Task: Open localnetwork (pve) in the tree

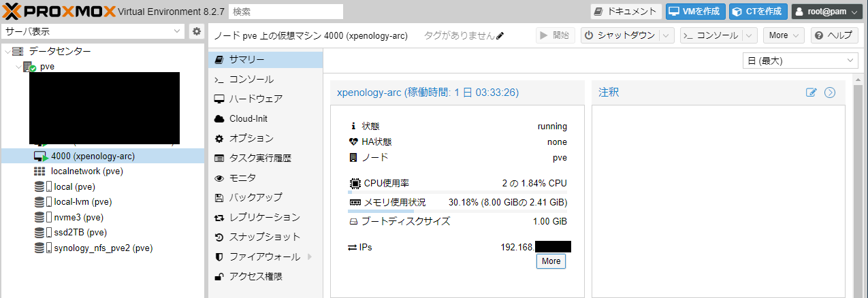Action: tap(86, 171)
